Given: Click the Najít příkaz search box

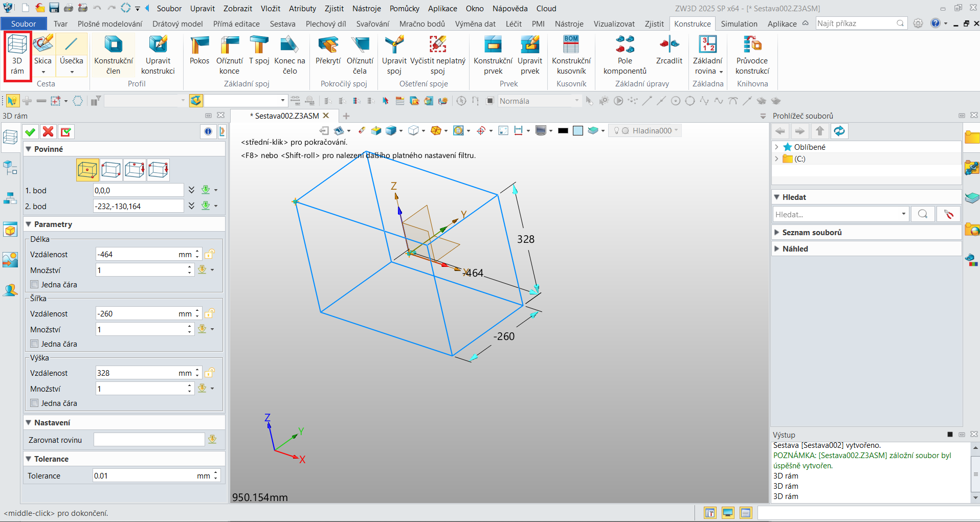Looking at the screenshot, I should click(860, 24).
